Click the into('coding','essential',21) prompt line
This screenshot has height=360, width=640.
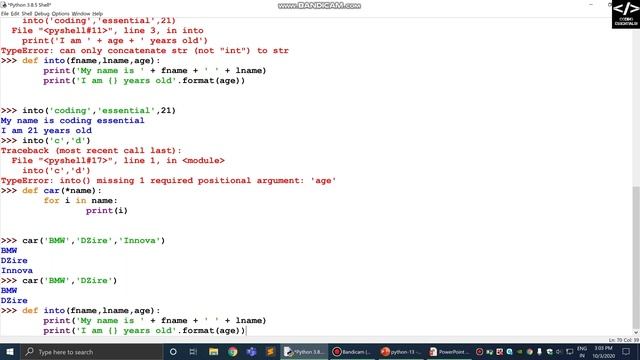pos(99,111)
